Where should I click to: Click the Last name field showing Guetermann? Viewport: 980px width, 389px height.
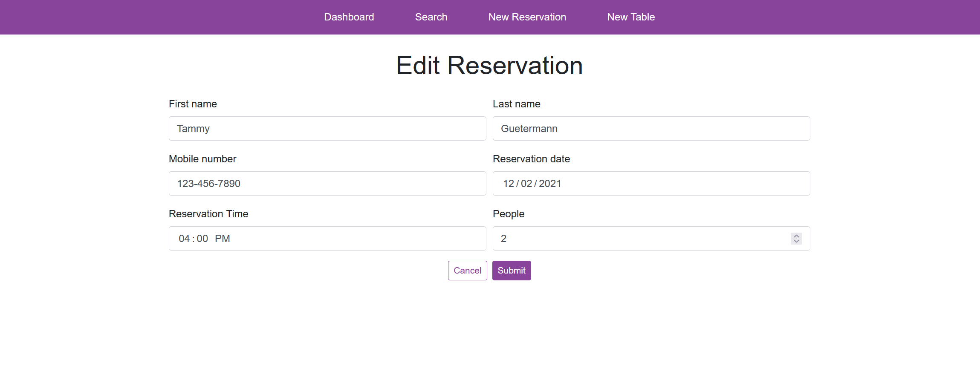tap(651, 128)
